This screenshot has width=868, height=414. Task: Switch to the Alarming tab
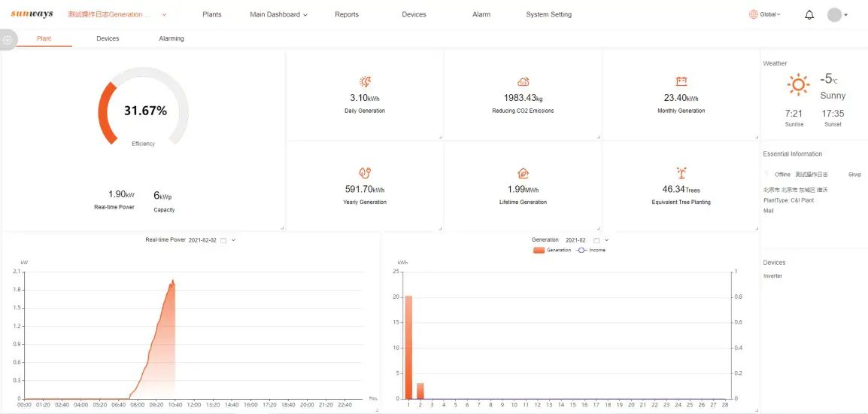click(x=171, y=39)
